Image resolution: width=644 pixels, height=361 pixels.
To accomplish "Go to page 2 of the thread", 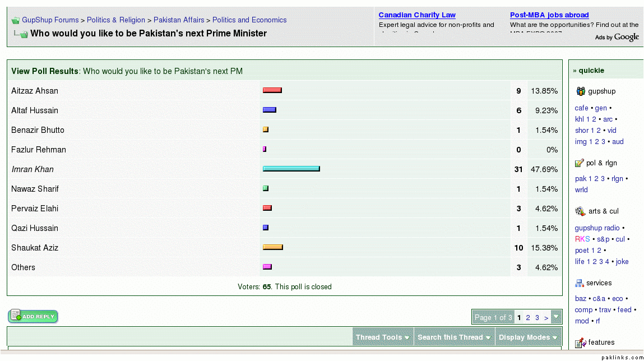I will pos(528,318).
